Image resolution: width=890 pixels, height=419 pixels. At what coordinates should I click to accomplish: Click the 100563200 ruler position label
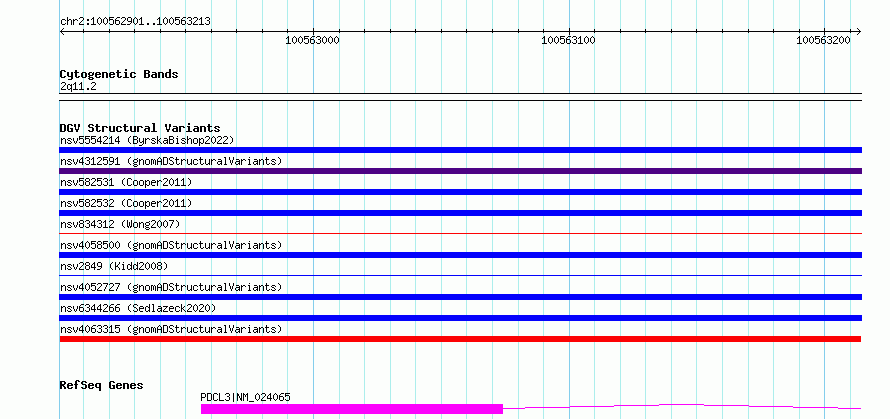click(x=823, y=40)
